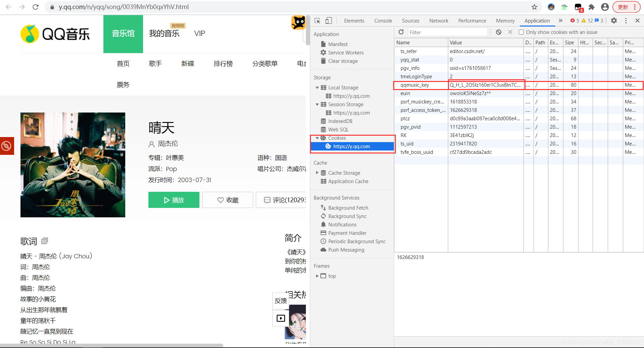Screen dimensions: 644x348
Task: Click the QQ音乐 logo
Action: [55, 34]
